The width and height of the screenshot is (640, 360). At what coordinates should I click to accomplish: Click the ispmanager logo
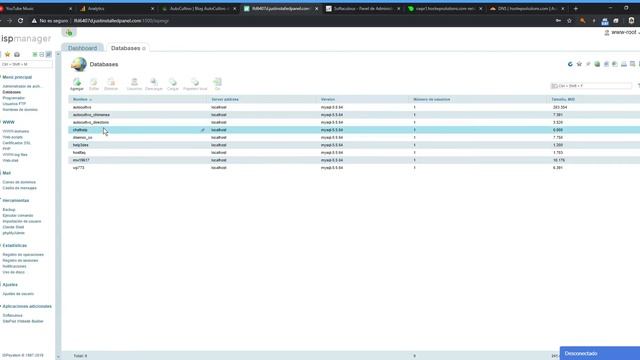click(x=26, y=38)
